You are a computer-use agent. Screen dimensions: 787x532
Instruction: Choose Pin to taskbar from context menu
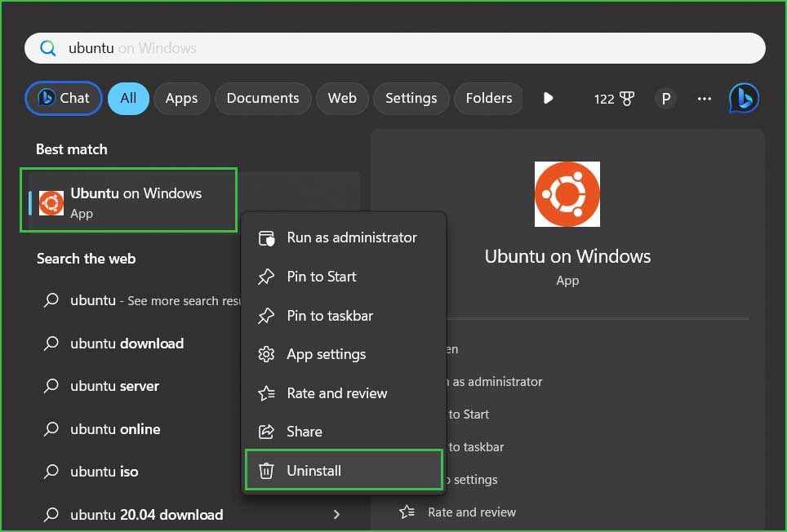344,316
